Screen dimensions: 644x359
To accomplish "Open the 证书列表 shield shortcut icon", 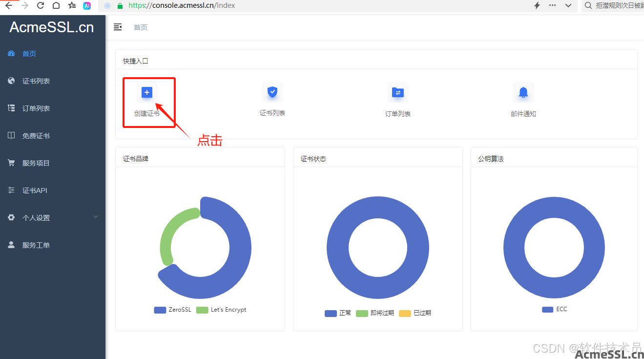I will [x=272, y=92].
